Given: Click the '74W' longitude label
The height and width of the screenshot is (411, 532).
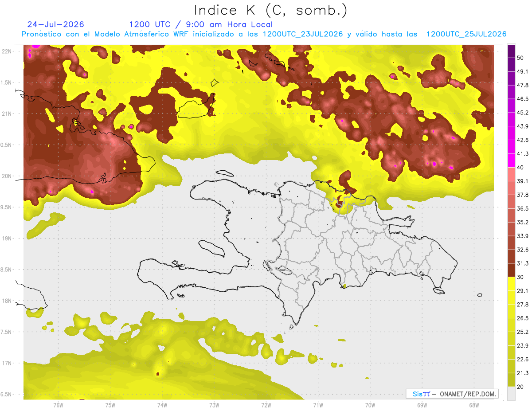Looking at the screenshot, I should pos(162,405).
